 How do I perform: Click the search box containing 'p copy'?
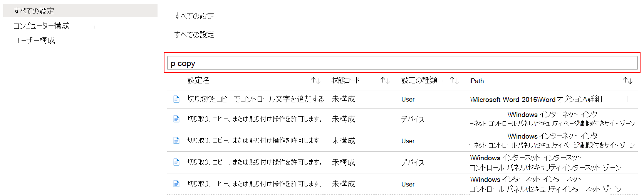click(x=402, y=63)
